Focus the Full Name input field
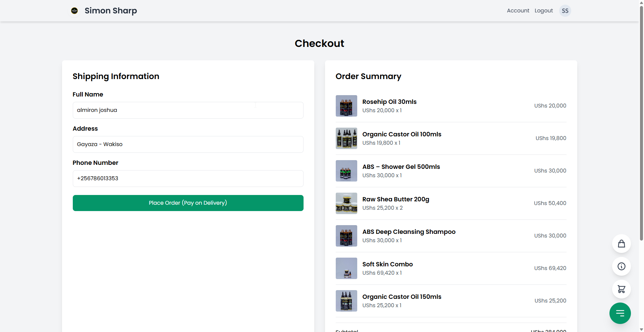The height and width of the screenshot is (332, 644). pos(188,110)
